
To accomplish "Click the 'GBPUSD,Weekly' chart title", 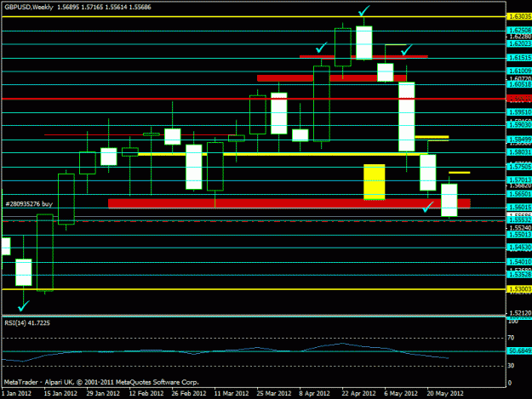I will (x=29, y=7).
